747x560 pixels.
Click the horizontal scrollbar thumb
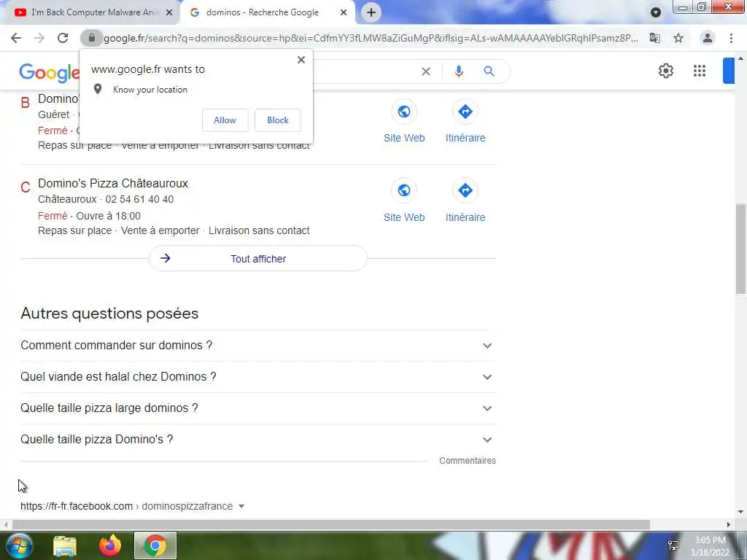click(x=331, y=524)
